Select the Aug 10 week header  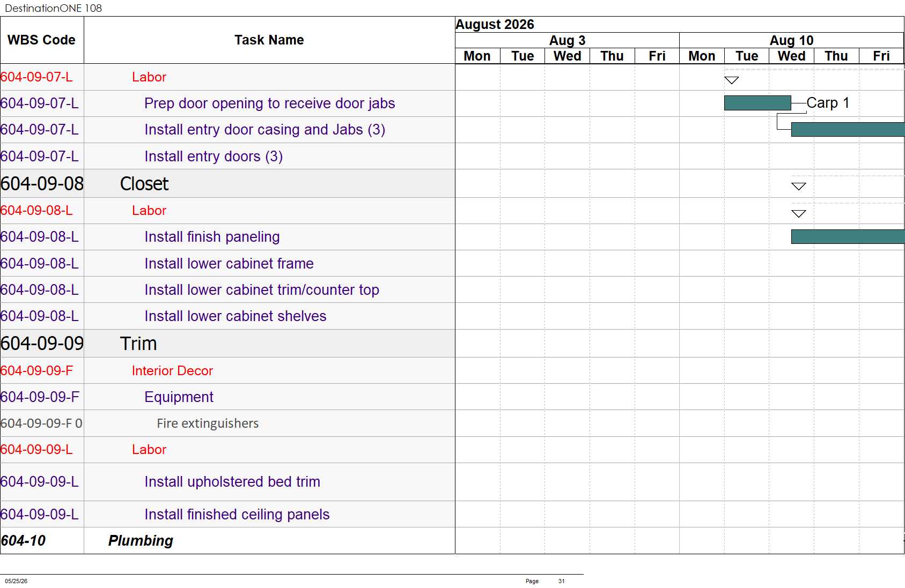(x=791, y=40)
